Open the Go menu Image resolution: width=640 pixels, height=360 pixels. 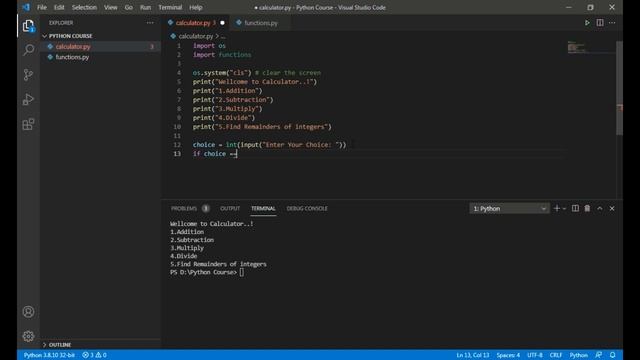129,7
